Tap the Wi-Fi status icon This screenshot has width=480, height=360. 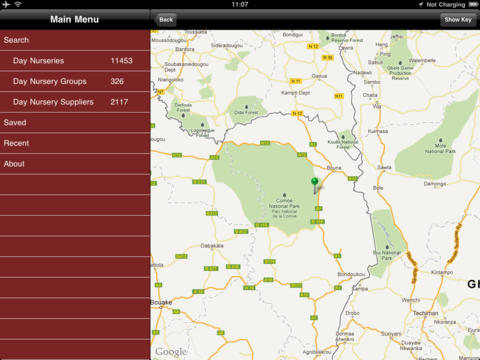pos(18,4)
